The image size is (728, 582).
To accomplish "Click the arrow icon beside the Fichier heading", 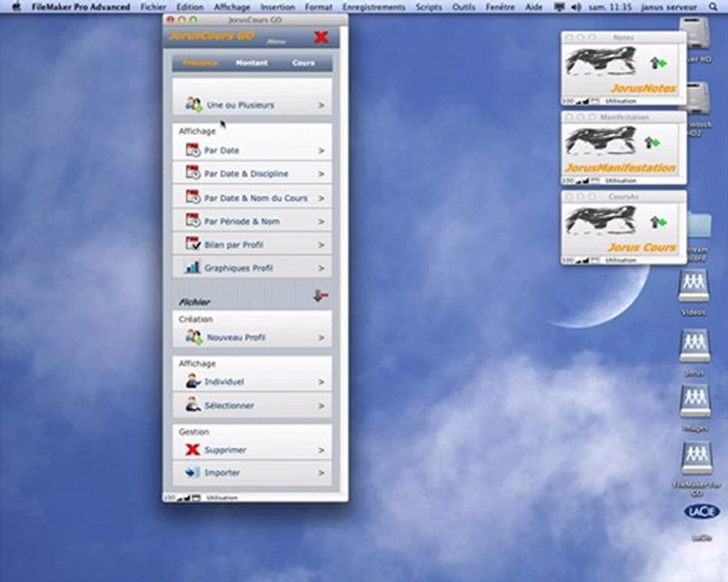I will pos(321,296).
